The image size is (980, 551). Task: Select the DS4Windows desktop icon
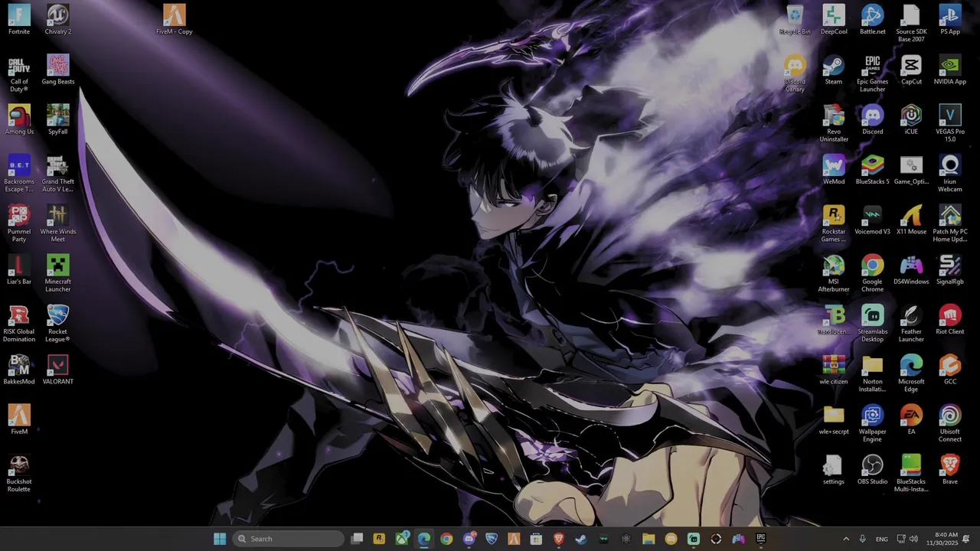click(x=911, y=270)
